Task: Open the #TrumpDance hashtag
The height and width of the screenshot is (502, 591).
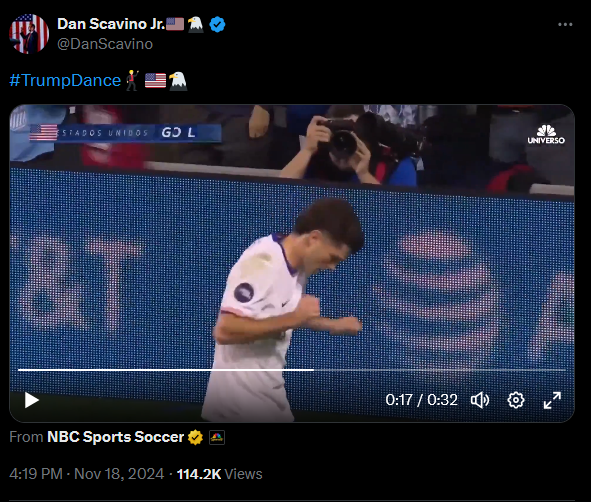Action: click(x=65, y=80)
